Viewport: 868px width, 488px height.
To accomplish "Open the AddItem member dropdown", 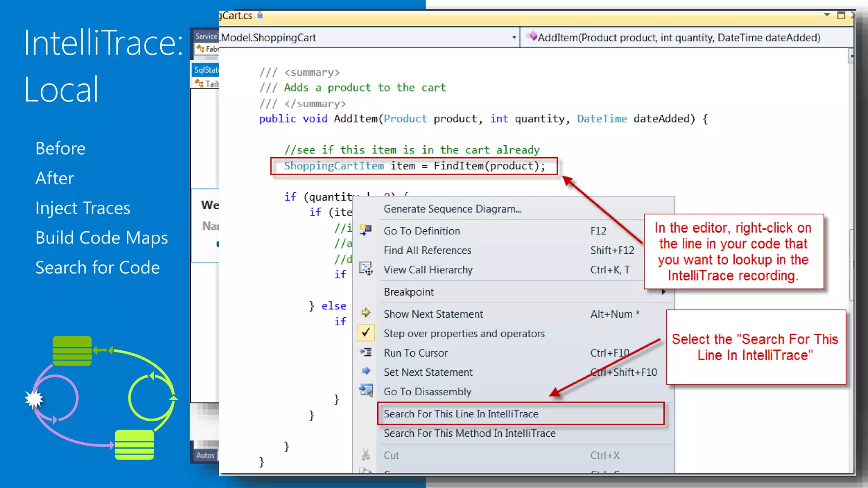I will [x=686, y=38].
